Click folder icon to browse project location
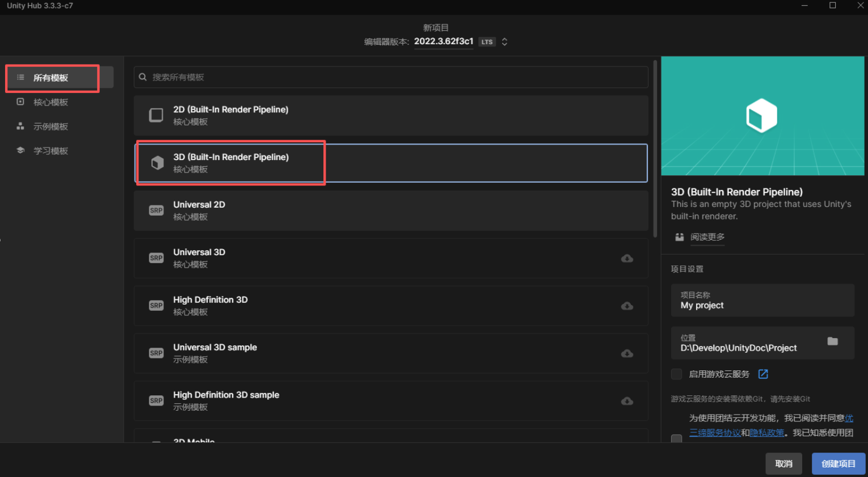Image resolution: width=868 pixels, height=477 pixels. click(x=832, y=341)
